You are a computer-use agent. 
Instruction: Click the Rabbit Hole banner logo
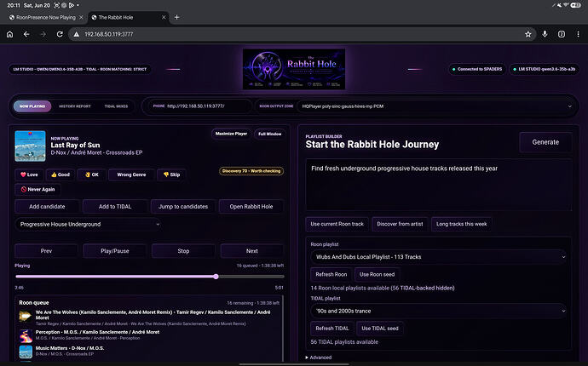click(294, 69)
